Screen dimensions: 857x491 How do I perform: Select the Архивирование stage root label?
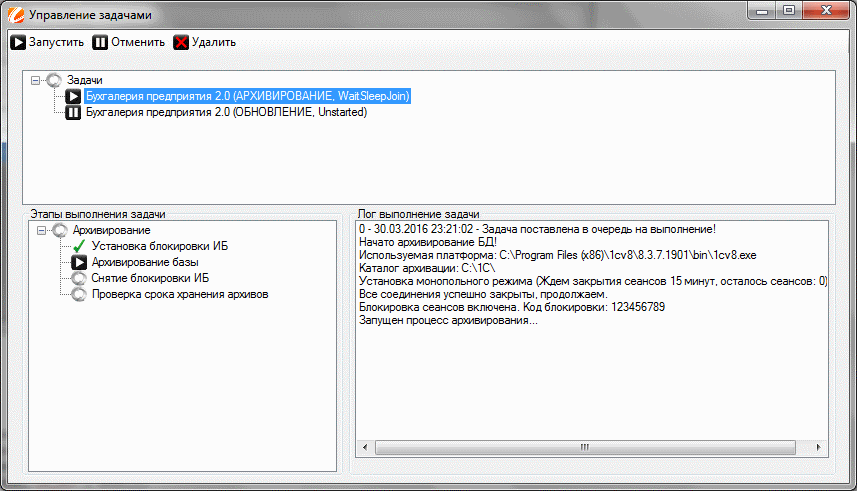click(111, 230)
